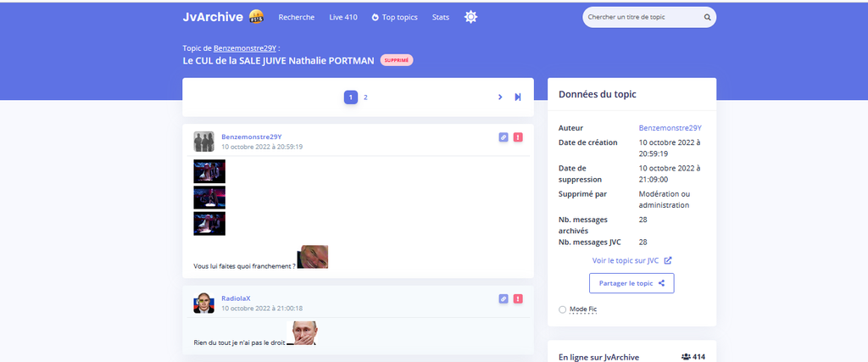868x362 pixels.
Task: Go to the next page arrow
Action: click(x=500, y=97)
